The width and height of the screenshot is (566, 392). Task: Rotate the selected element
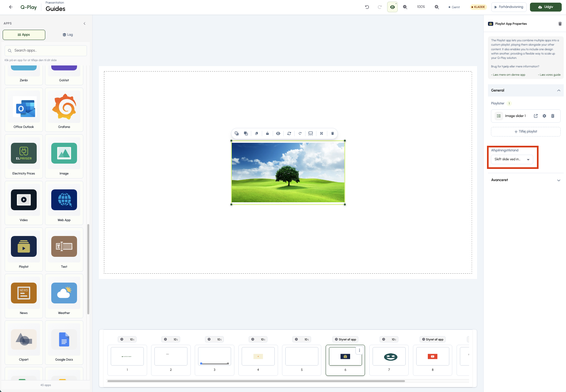[x=300, y=134]
